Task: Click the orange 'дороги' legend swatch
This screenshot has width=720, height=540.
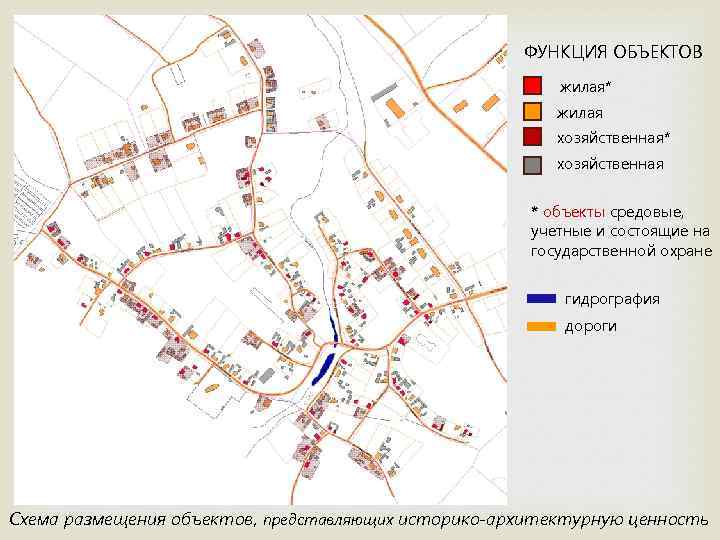Action: click(541, 326)
